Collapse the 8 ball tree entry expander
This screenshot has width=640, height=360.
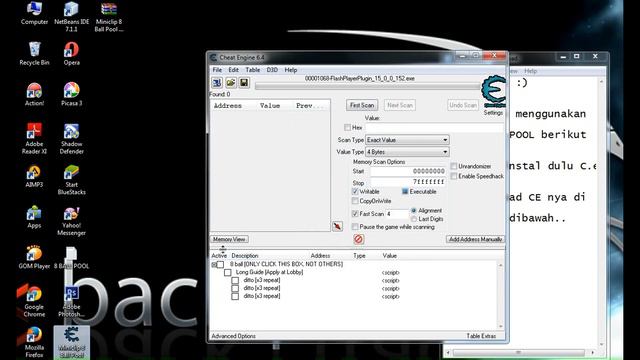(214, 265)
